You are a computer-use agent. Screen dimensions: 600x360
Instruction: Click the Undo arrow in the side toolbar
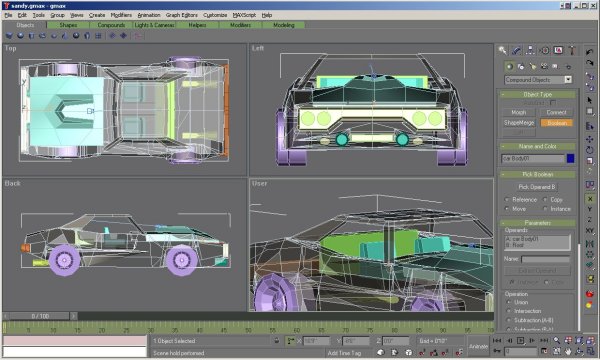click(590, 52)
